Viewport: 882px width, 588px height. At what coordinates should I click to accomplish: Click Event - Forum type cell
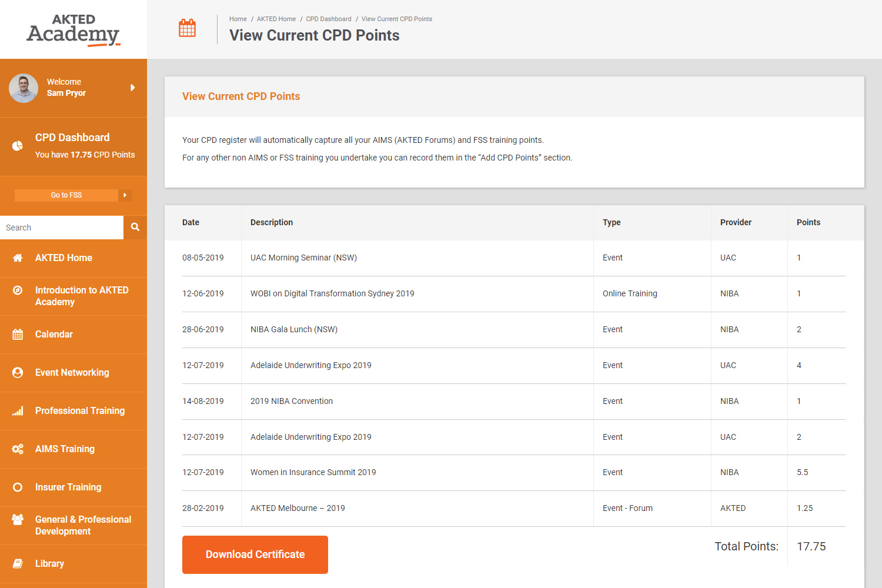point(627,508)
